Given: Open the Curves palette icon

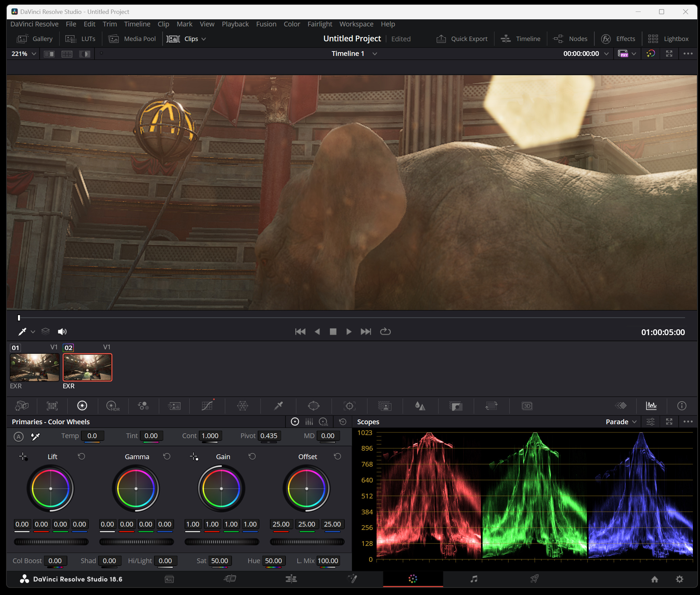Looking at the screenshot, I should point(207,406).
